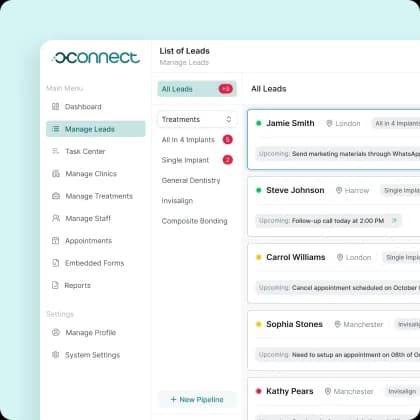Click Invisalign tag on Kathy Pears

coord(402,391)
